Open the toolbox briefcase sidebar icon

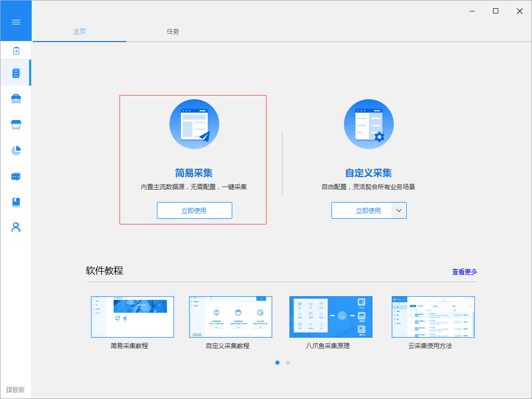pyautogui.click(x=16, y=99)
